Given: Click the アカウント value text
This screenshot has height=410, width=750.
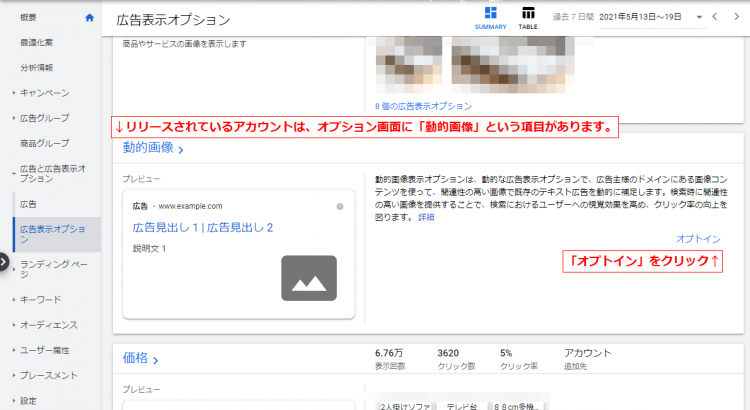Looking at the screenshot, I should (x=587, y=353).
